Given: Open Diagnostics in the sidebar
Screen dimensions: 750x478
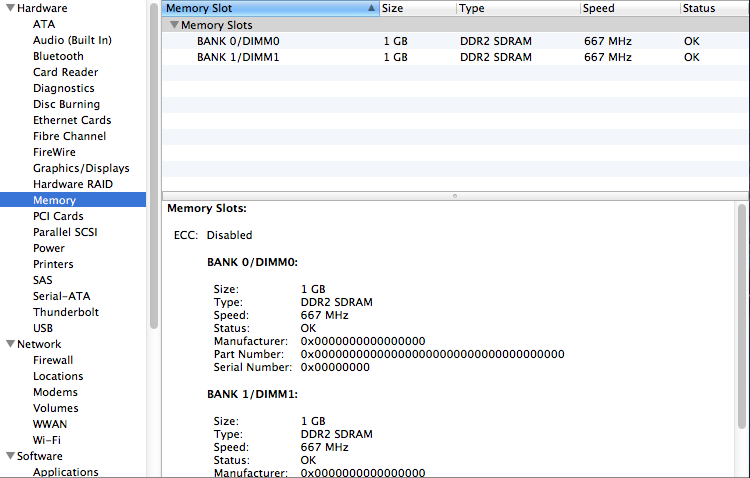Looking at the screenshot, I should [x=64, y=88].
